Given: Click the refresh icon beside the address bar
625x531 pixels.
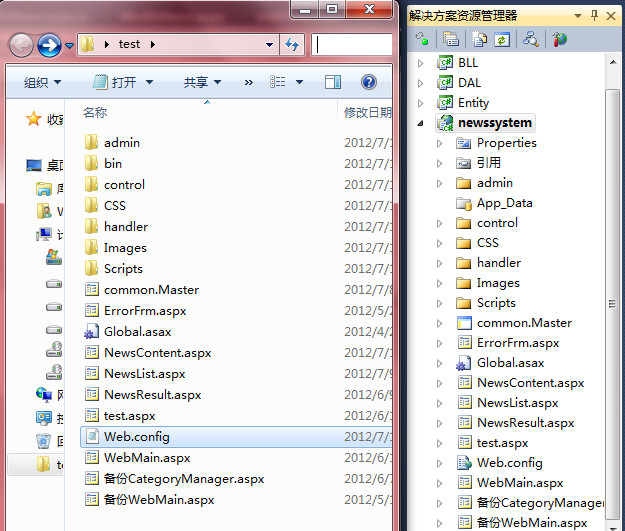Looking at the screenshot, I should [292, 45].
